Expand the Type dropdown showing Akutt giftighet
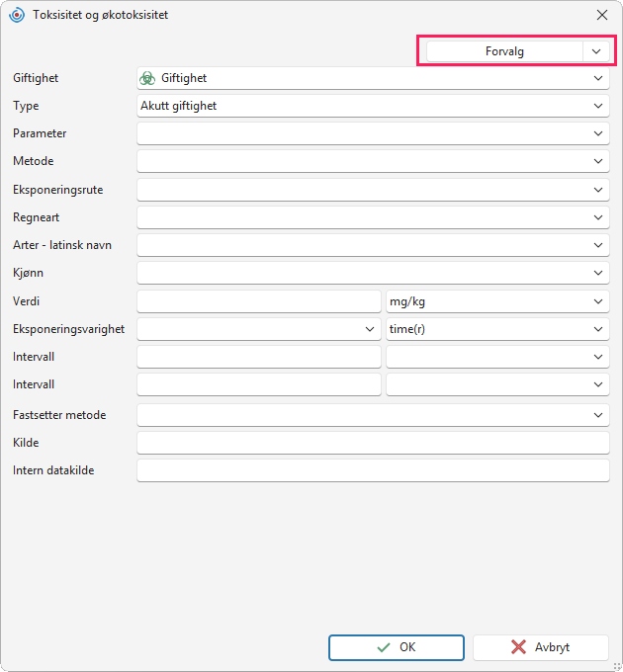Screen dimensions: 623x672 [373, 106]
